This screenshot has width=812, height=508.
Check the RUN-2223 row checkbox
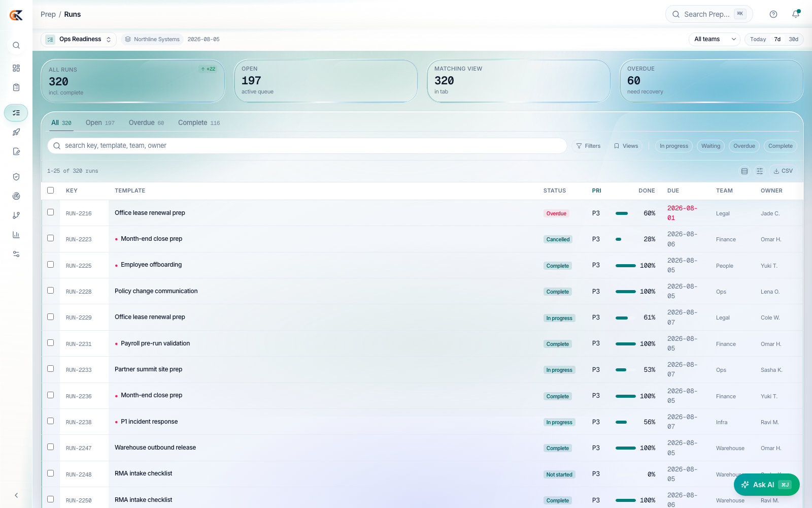click(50, 238)
